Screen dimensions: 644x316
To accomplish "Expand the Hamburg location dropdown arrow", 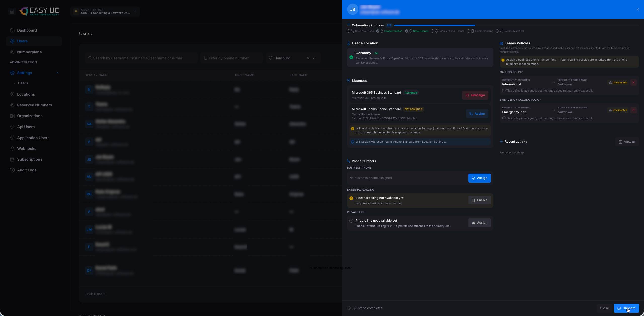I will point(314,58).
